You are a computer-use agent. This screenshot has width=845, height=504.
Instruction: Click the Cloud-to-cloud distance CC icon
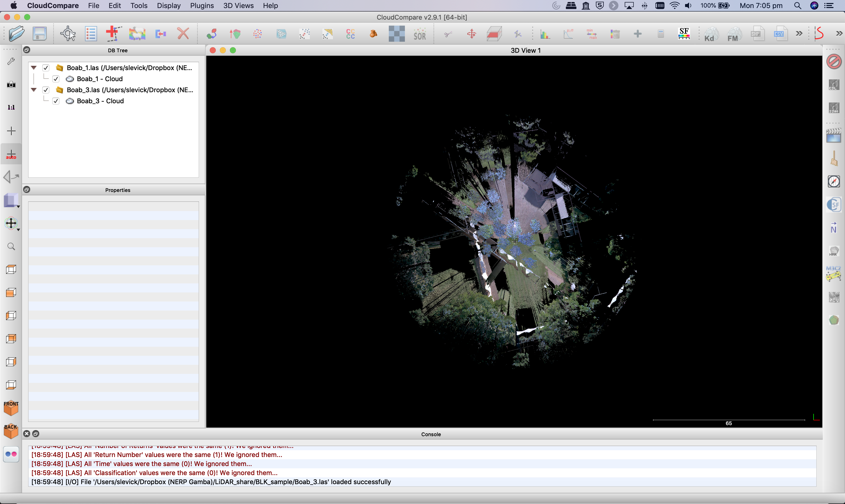[350, 34]
